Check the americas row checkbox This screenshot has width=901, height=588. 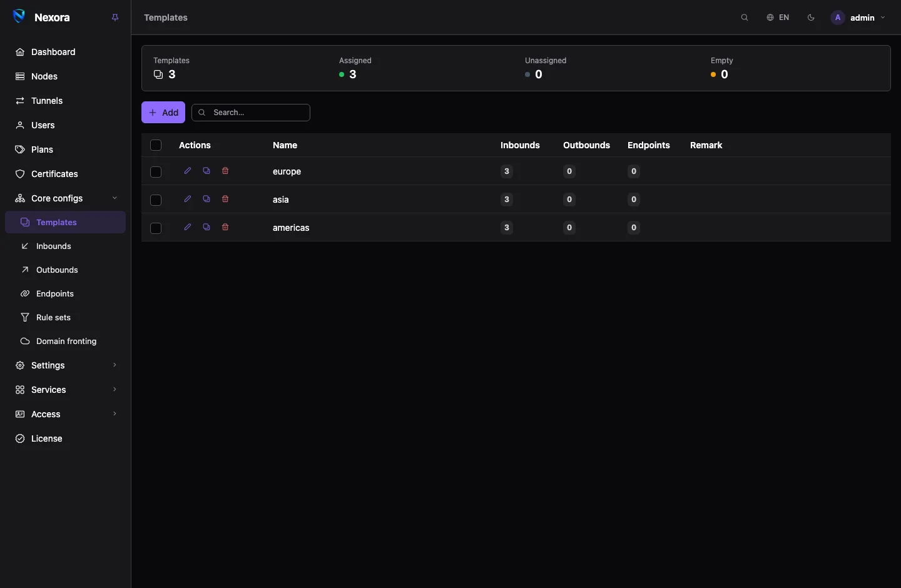(x=156, y=228)
